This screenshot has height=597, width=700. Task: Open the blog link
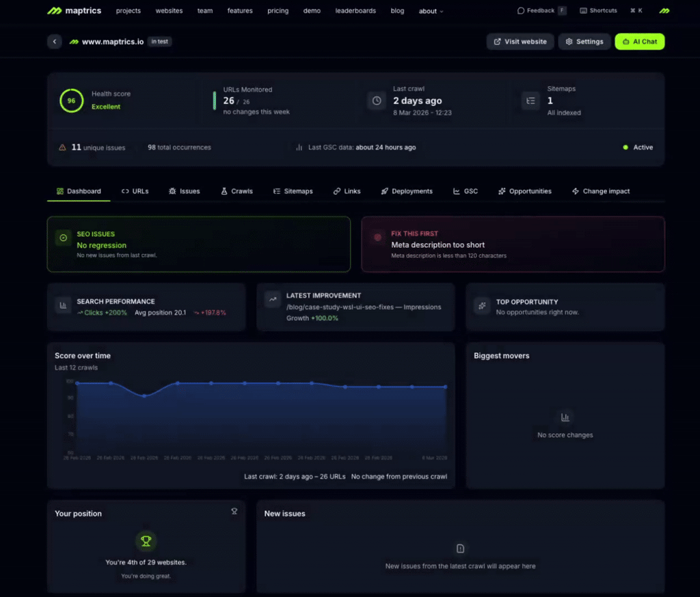point(397,11)
